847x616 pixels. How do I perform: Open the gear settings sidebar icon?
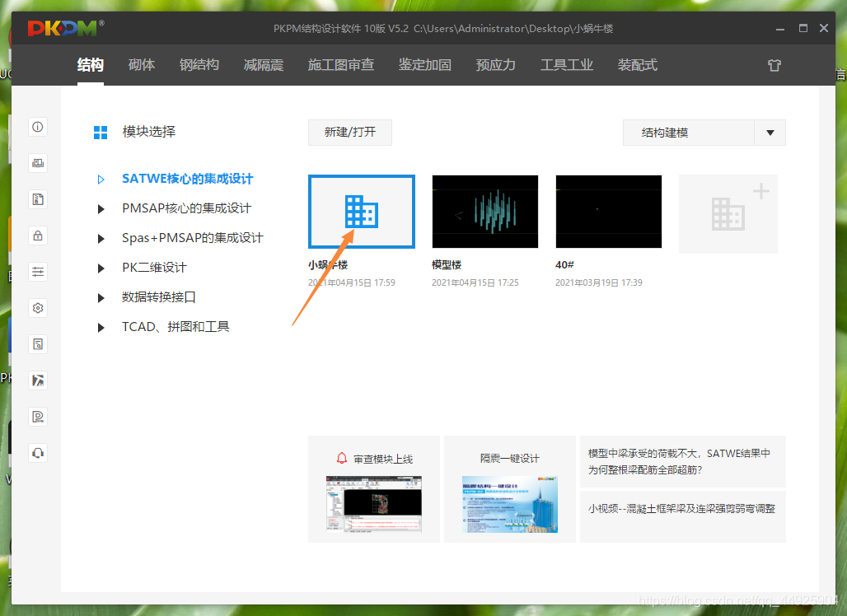(38, 308)
